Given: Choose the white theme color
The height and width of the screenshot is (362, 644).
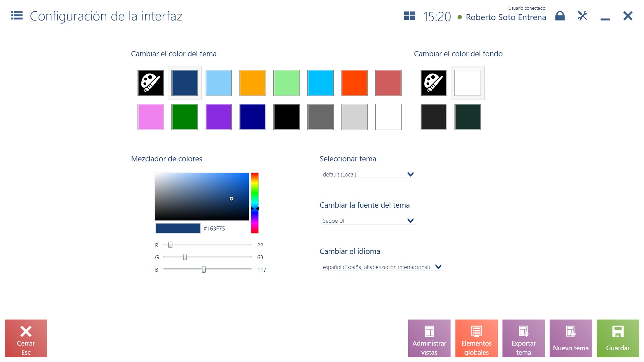Looking at the screenshot, I should [388, 117].
